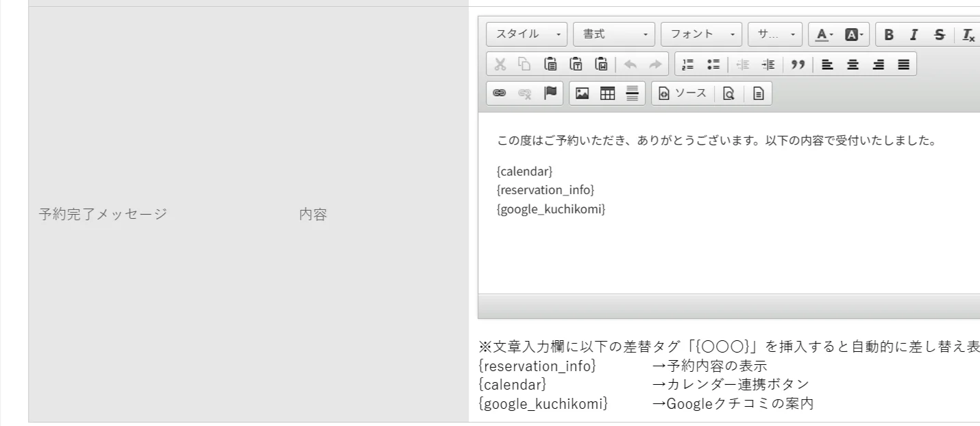The image size is (980, 426).
Task: Insert an image into the editor
Action: tap(583, 93)
